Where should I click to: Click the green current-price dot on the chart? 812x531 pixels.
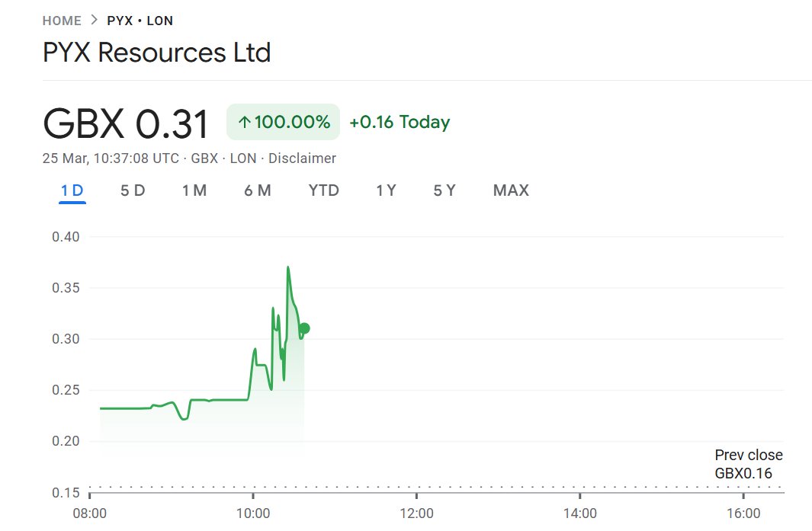coord(304,328)
